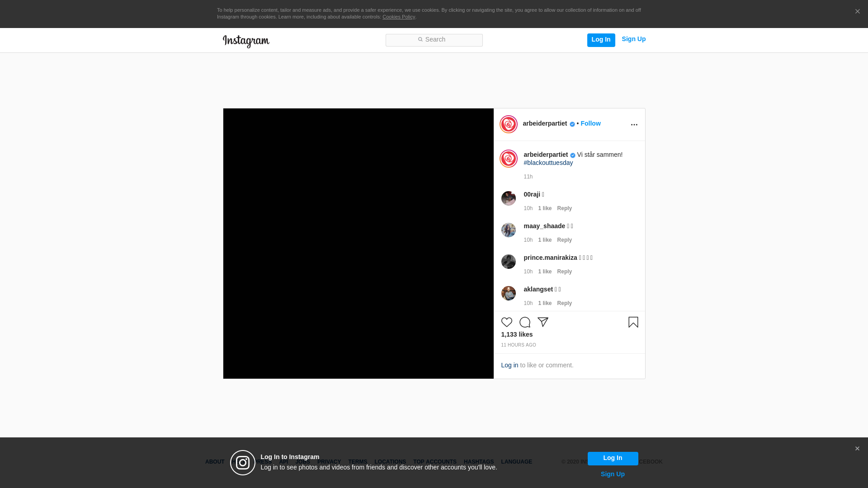
Task: Close the bottom login prompt banner
Action: coord(857,449)
